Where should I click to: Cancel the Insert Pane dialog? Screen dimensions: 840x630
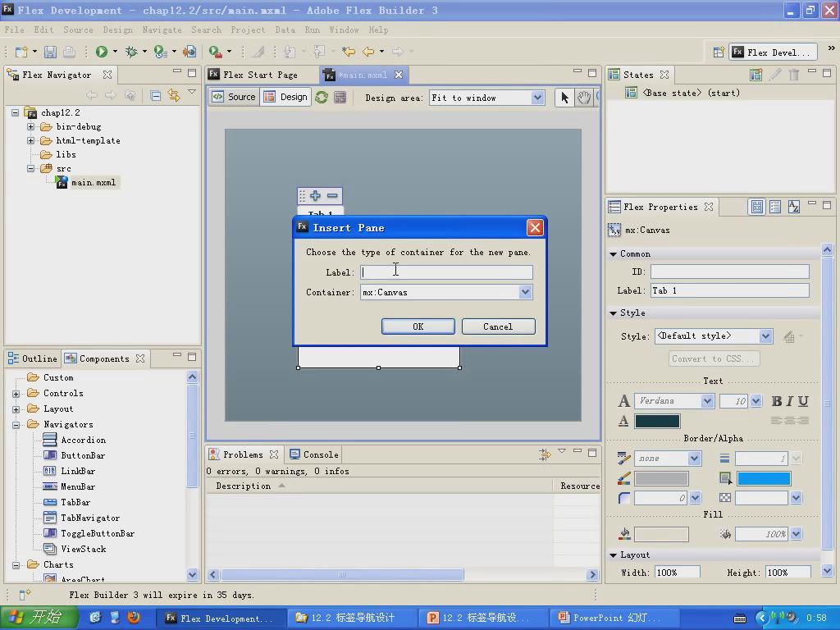[x=498, y=326]
